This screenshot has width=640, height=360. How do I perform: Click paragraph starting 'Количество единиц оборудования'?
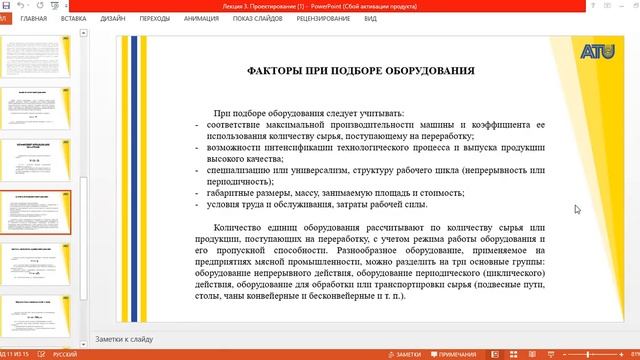click(x=370, y=262)
